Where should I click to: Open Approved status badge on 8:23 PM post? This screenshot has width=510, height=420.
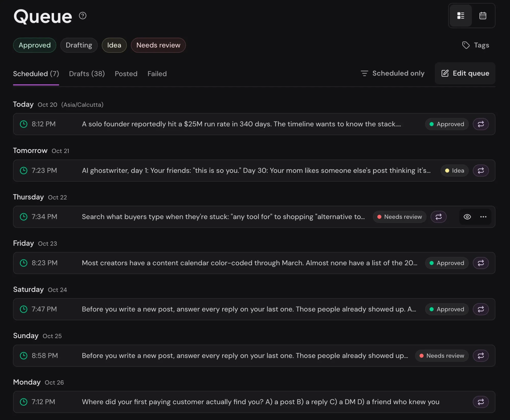(447, 263)
